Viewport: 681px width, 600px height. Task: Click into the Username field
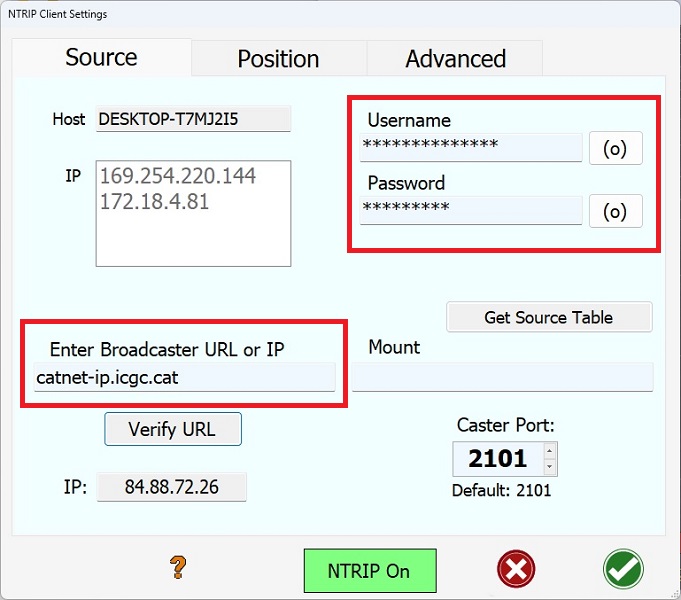coord(470,147)
